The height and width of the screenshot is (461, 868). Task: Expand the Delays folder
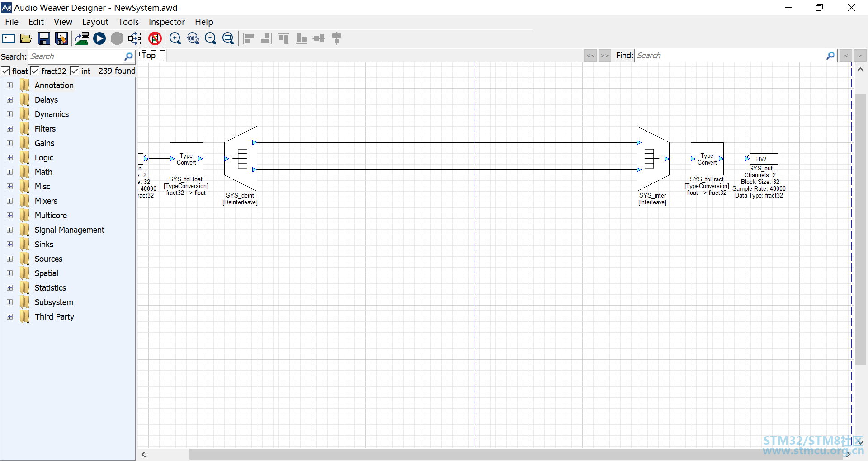(x=9, y=100)
